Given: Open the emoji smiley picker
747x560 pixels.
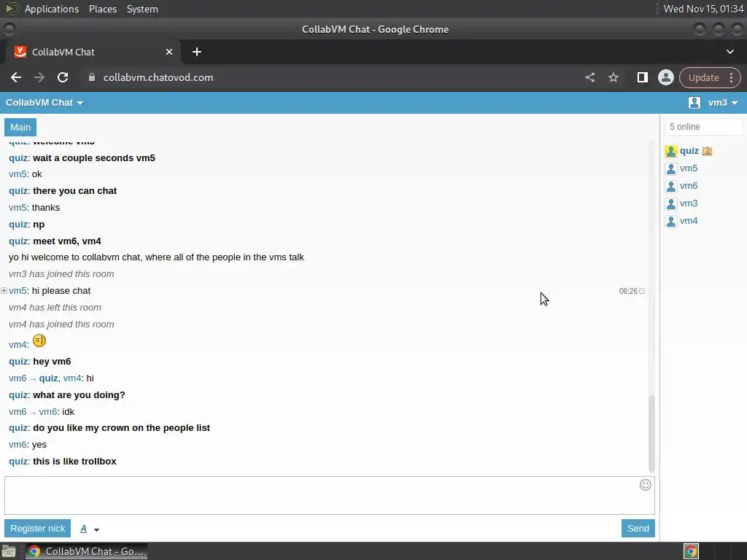Looking at the screenshot, I should [x=645, y=485].
